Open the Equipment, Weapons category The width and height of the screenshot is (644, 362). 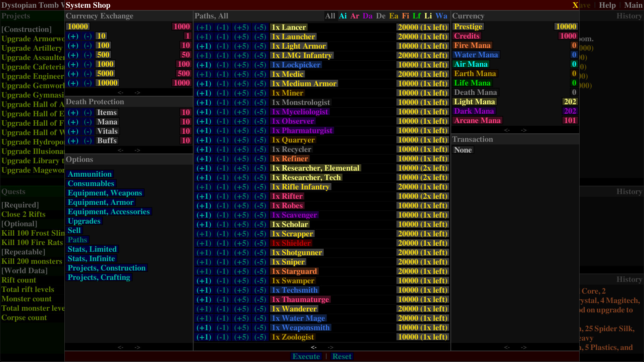click(x=105, y=193)
